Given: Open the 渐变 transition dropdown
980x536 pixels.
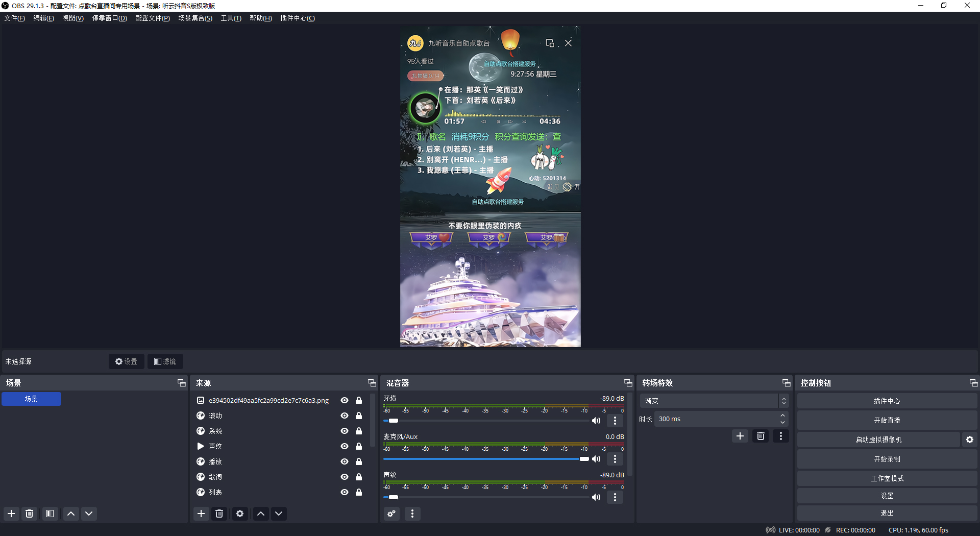Looking at the screenshot, I should click(714, 401).
